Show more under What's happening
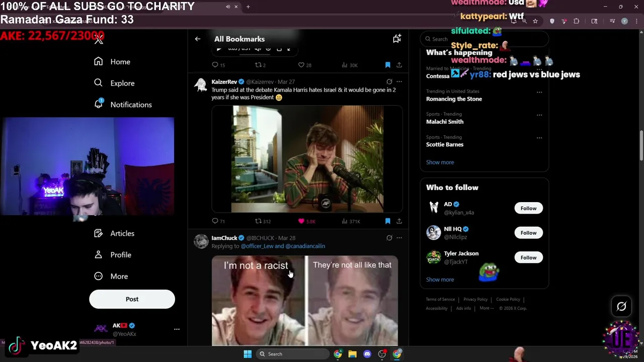 [440, 162]
